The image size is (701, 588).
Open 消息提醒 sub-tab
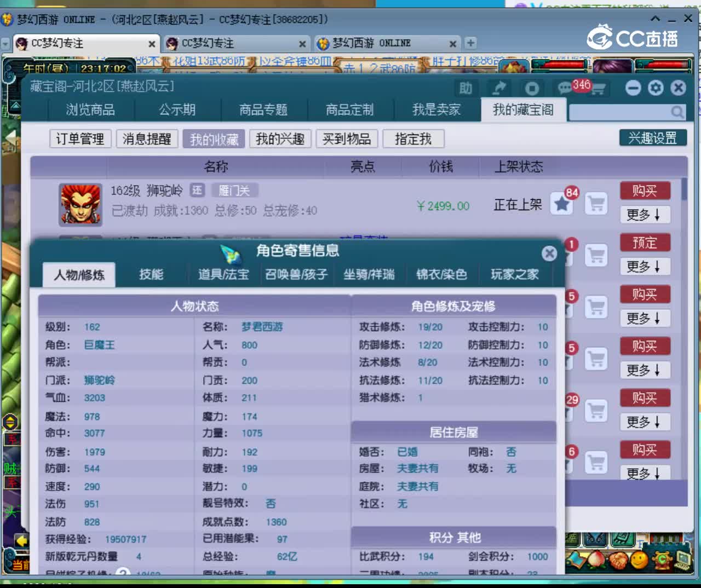pos(147,139)
